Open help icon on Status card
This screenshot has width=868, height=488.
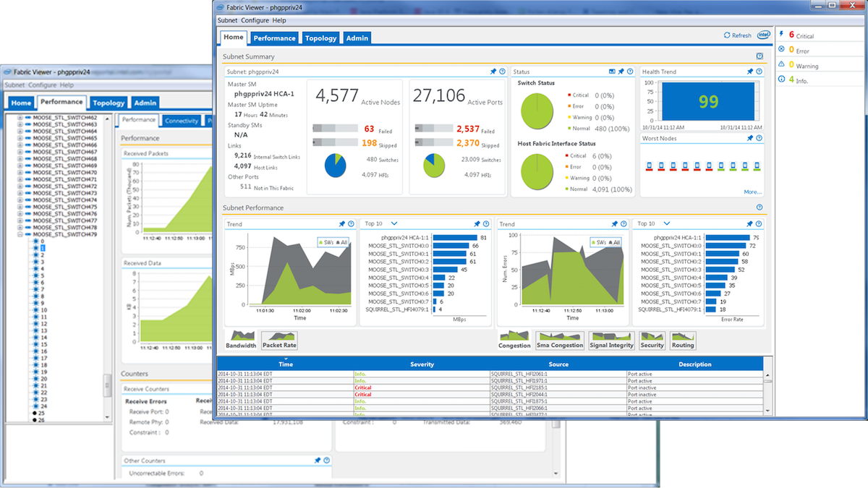click(629, 72)
